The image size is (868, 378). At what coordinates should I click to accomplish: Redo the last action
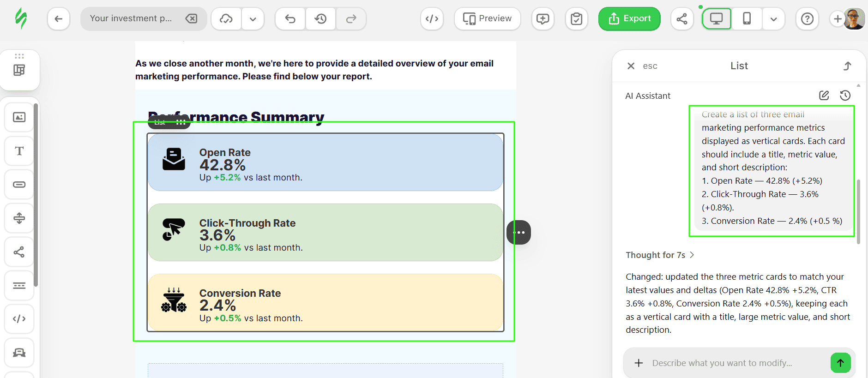[351, 19]
